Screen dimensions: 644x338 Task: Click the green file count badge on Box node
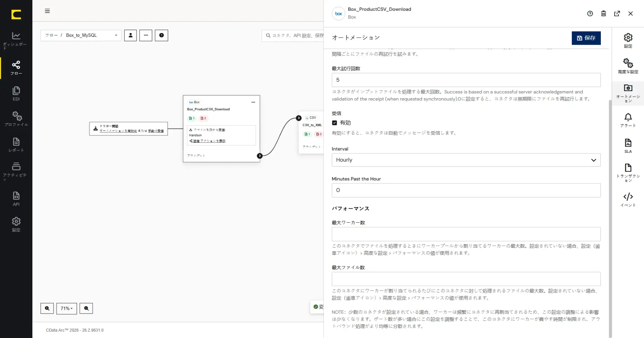click(192, 118)
